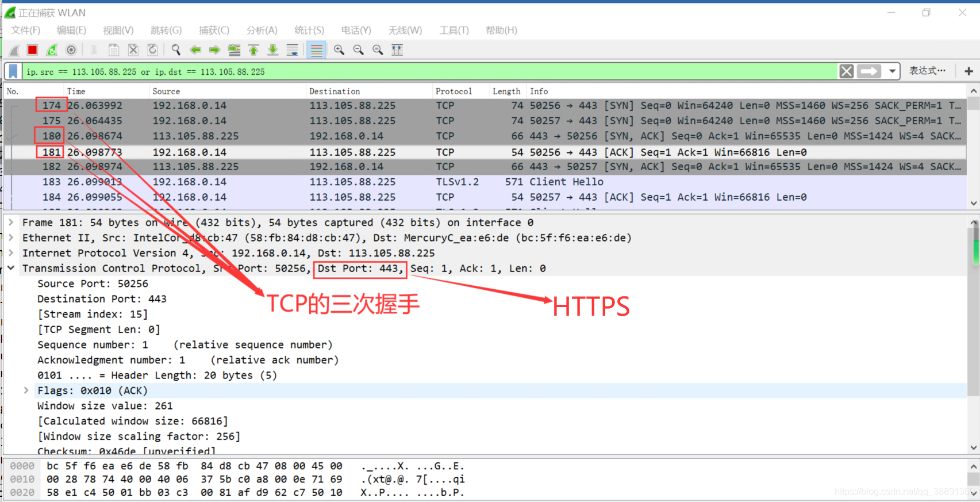Sort by the Source column header

tap(227, 91)
